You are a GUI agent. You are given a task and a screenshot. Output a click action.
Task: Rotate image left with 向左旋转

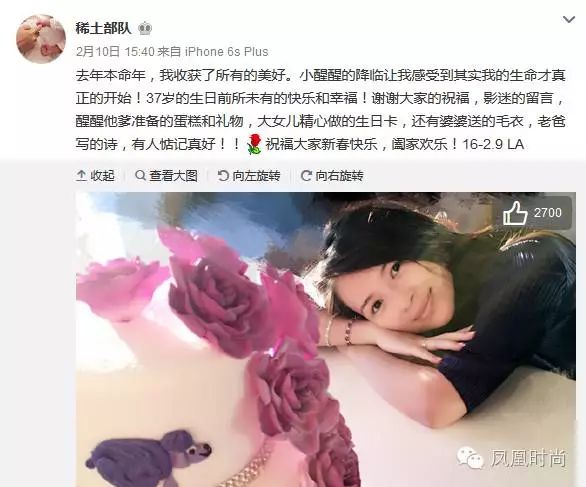tap(249, 175)
